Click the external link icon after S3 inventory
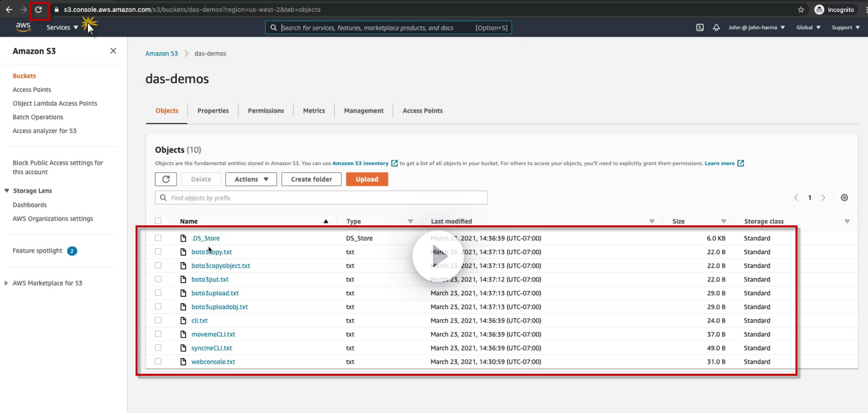This screenshot has height=413, width=868. (394, 163)
